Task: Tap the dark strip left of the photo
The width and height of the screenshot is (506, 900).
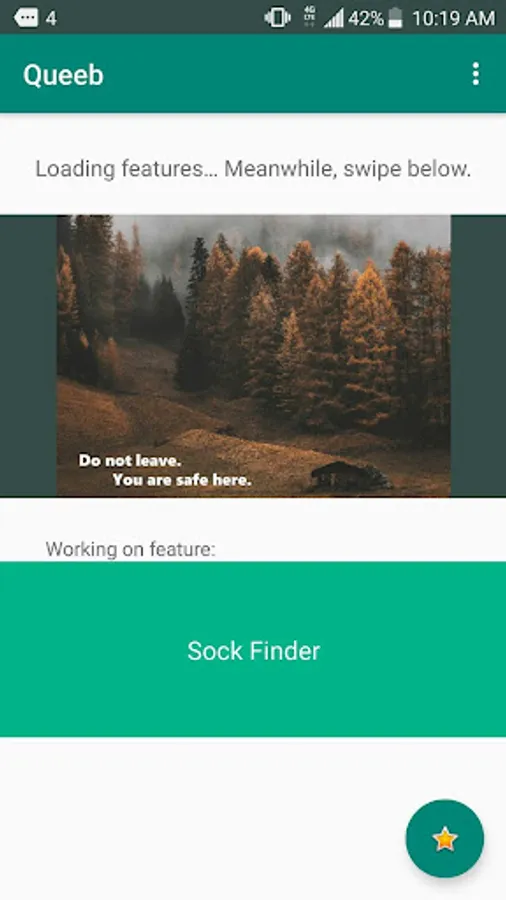Action: 28,356
